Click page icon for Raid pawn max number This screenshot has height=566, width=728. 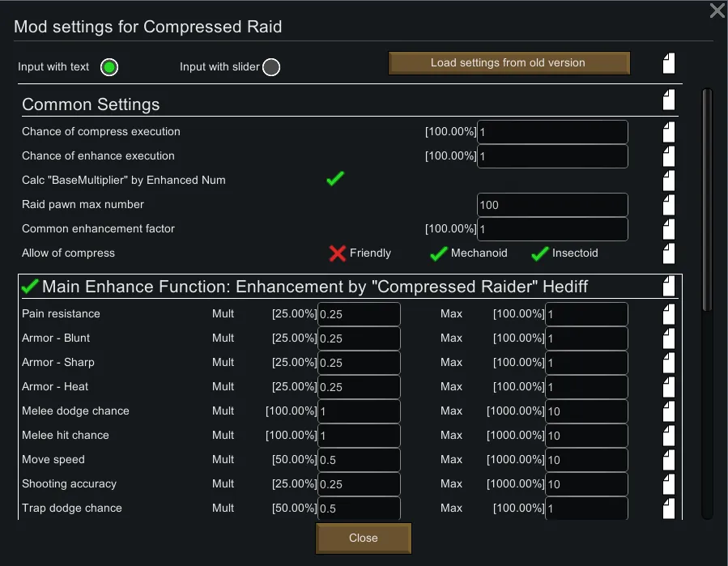(668, 205)
